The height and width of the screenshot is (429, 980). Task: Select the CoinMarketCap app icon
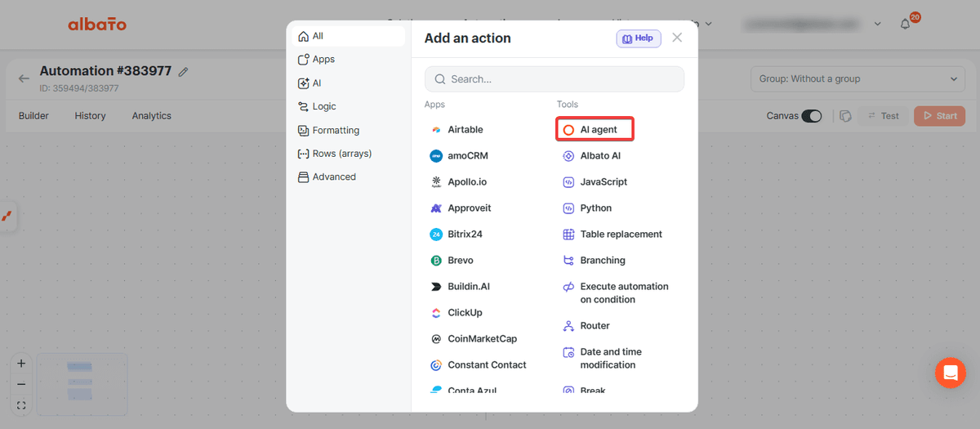coord(436,339)
